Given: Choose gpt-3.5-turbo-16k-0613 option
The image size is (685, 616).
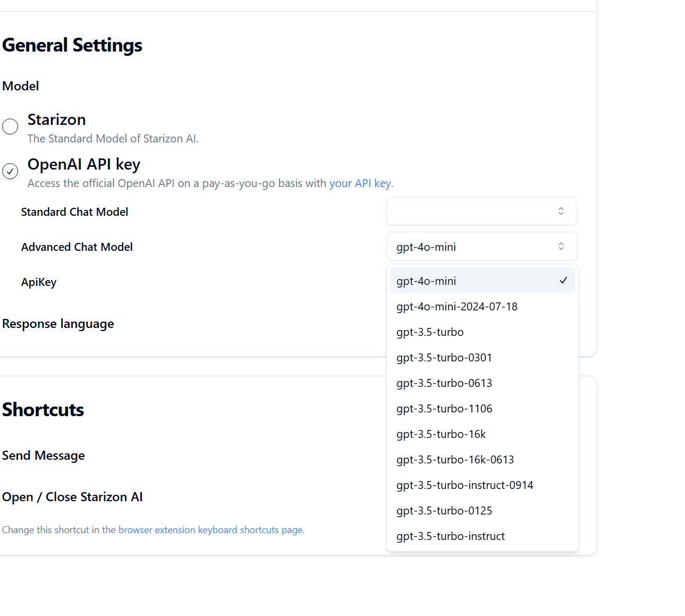Looking at the screenshot, I should point(482,459).
